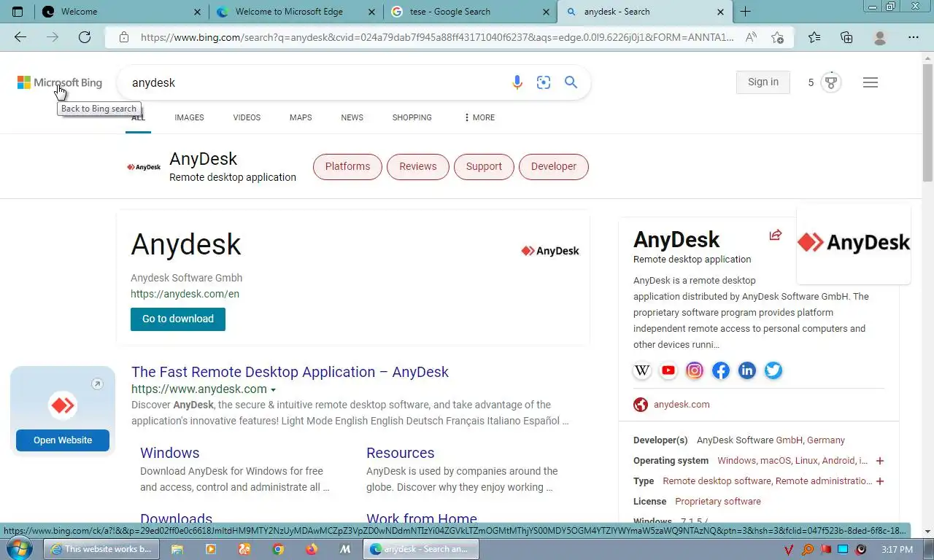Start a voice search using the microphone icon
The height and width of the screenshot is (560, 934).
pos(517,82)
